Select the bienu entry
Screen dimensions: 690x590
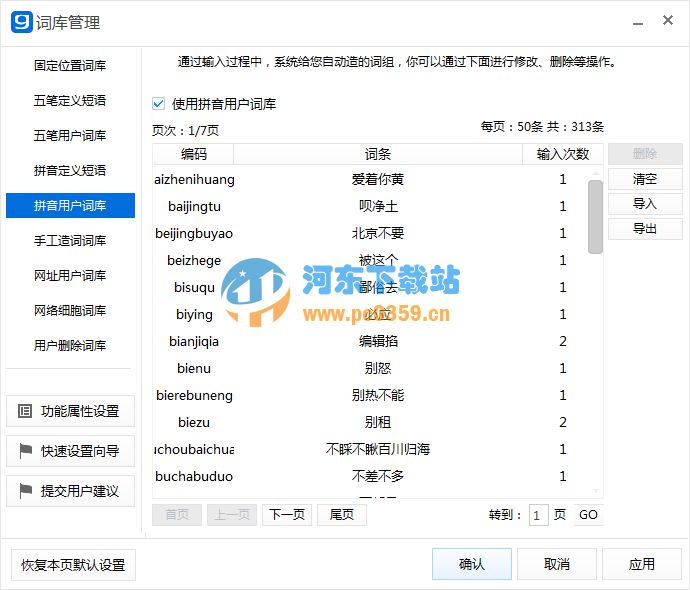pos(371,368)
